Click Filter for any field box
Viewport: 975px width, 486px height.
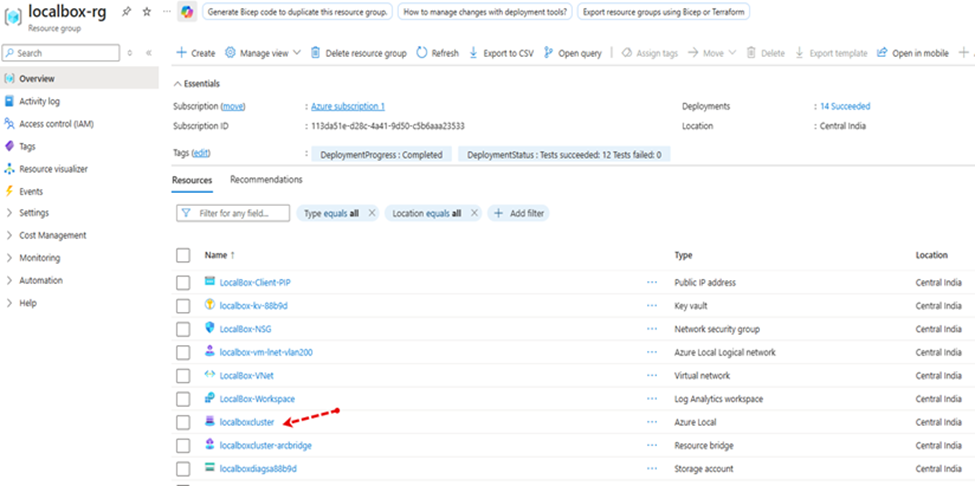click(233, 213)
